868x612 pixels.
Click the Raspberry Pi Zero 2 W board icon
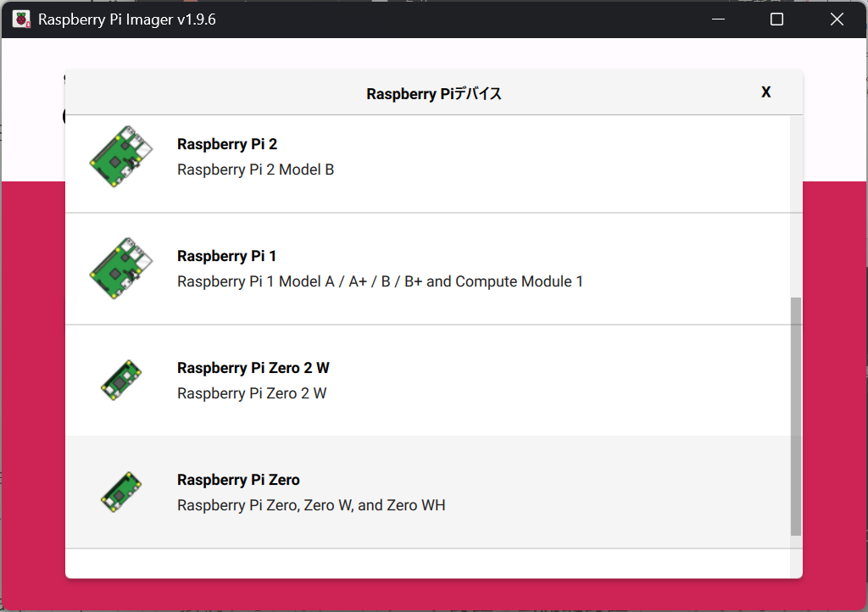[121, 381]
